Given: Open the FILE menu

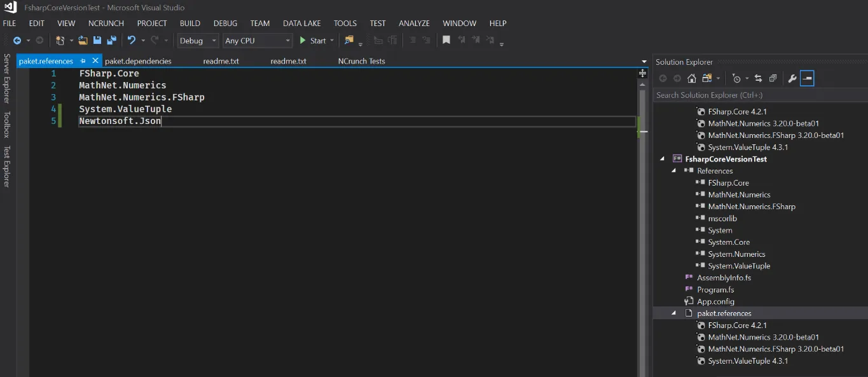Looking at the screenshot, I should point(10,24).
